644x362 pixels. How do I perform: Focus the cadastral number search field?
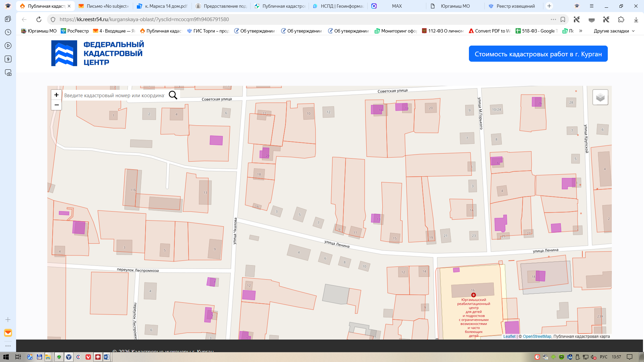(x=114, y=96)
